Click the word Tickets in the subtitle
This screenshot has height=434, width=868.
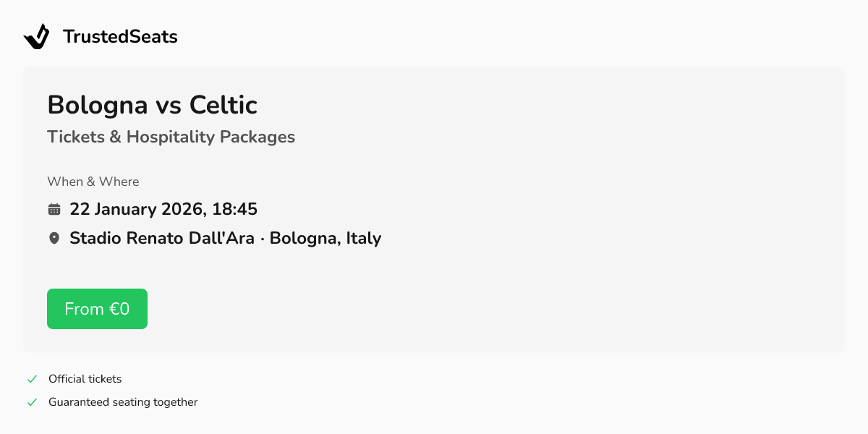click(75, 137)
